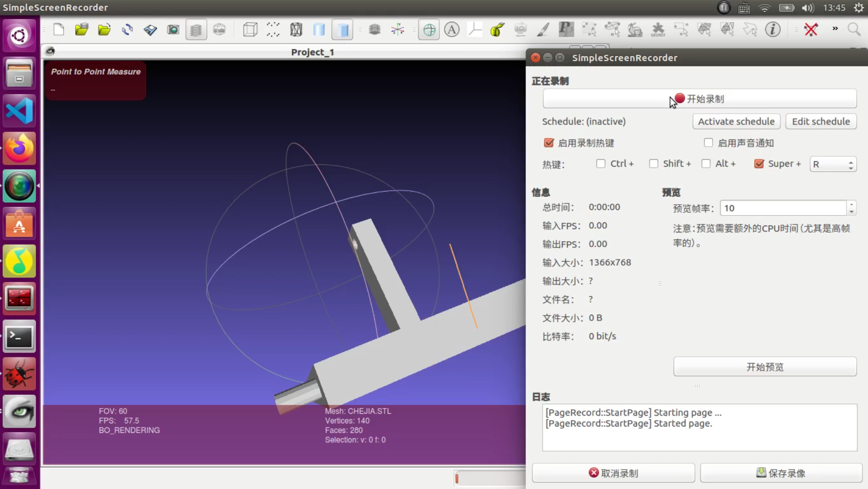Select the bounding box rendering mode

click(x=250, y=29)
